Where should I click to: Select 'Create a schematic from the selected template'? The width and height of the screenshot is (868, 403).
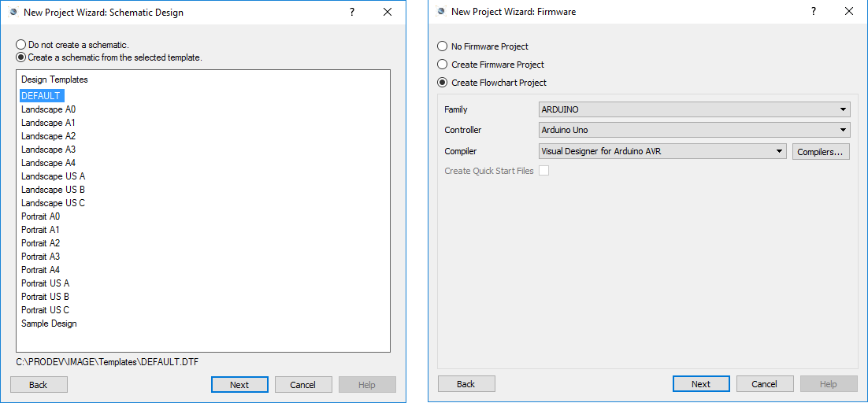tap(21, 57)
